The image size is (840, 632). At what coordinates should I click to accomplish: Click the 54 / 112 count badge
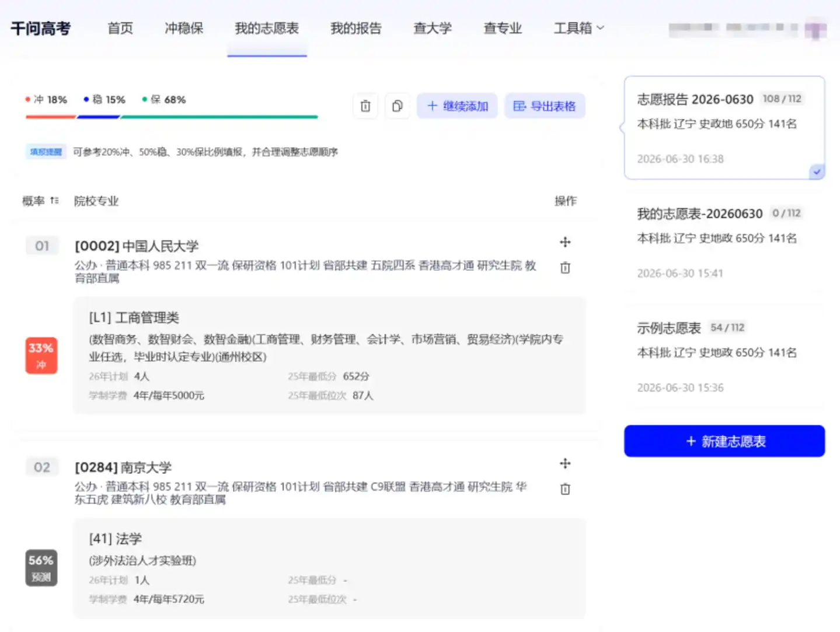[x=727, y=327]
